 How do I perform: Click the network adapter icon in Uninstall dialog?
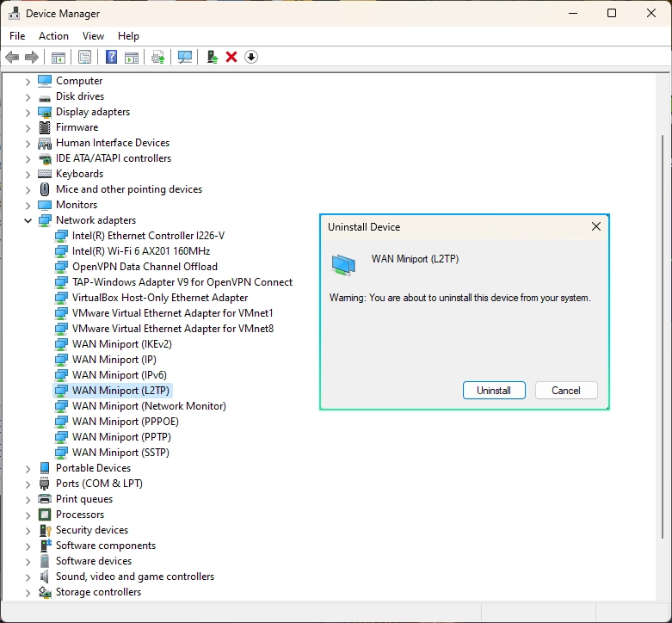coord(343,265)
